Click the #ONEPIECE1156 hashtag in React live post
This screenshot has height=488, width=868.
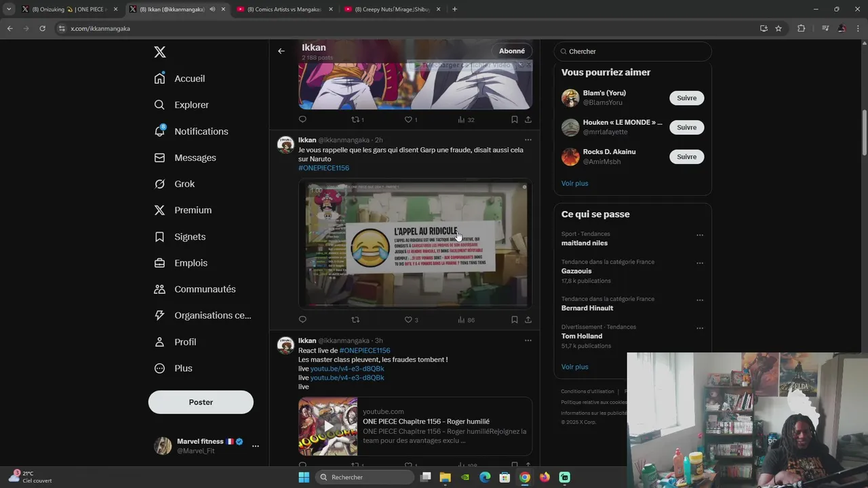tap(365, 350)
